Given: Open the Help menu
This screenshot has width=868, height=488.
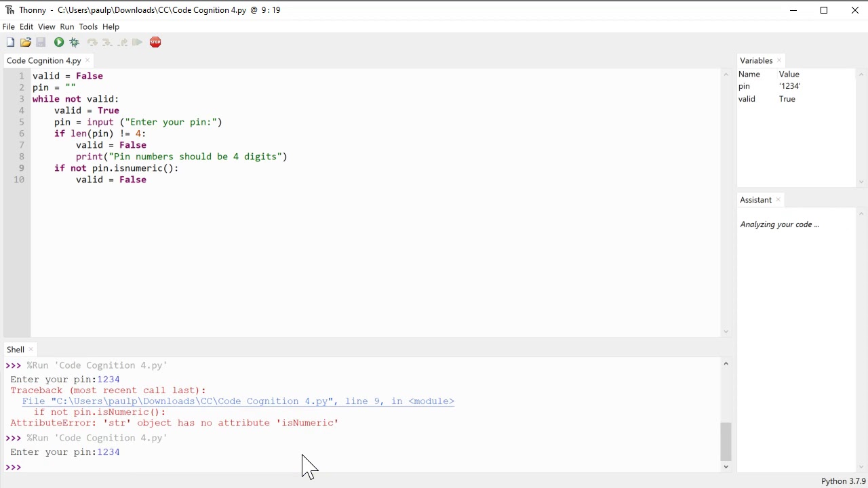Looking at the screenshot, I should coord(111,26).
